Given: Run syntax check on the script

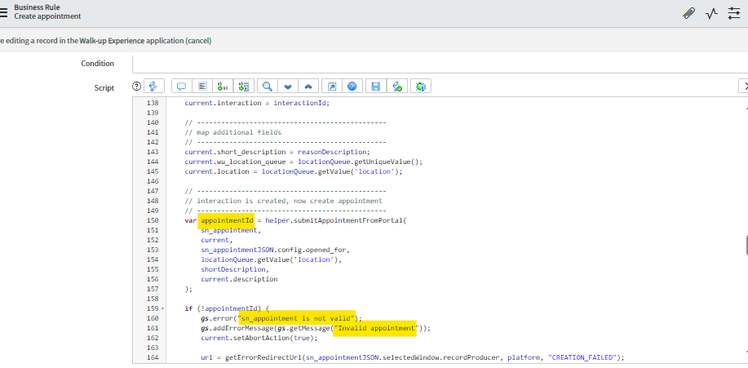Looking at the screenshot, I should pos(397,86).
